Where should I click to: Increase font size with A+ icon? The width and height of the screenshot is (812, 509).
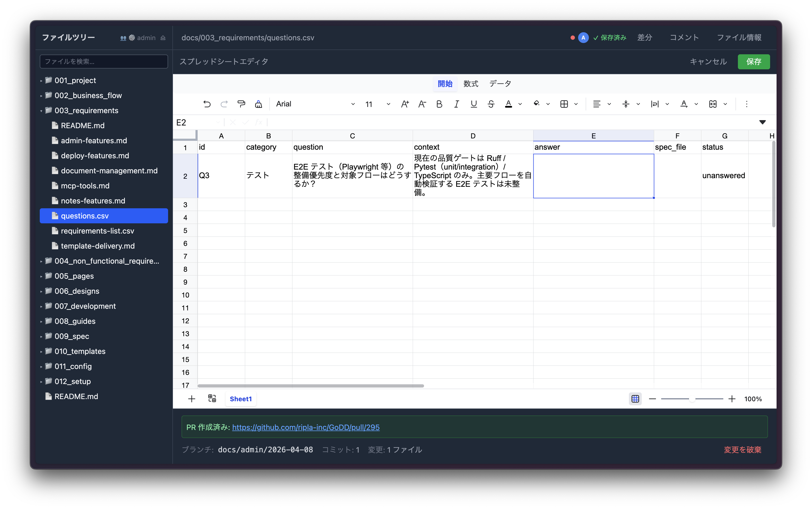pyautogui.click(x=405, y=104)
